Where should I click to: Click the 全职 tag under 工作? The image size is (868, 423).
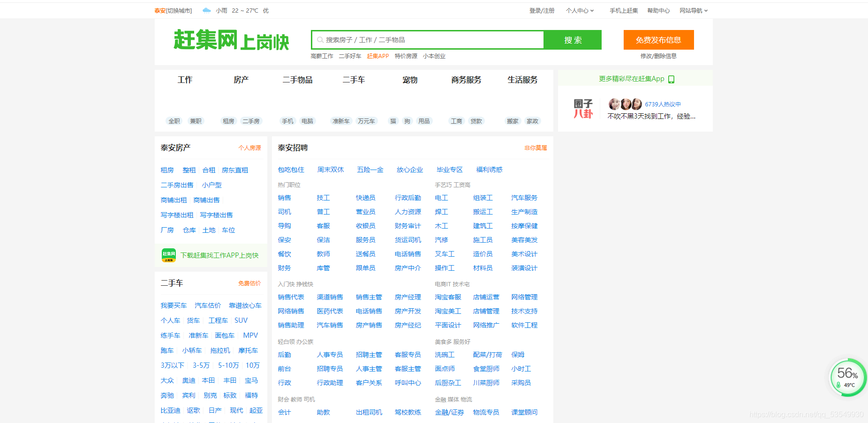(x=174, y=121)
